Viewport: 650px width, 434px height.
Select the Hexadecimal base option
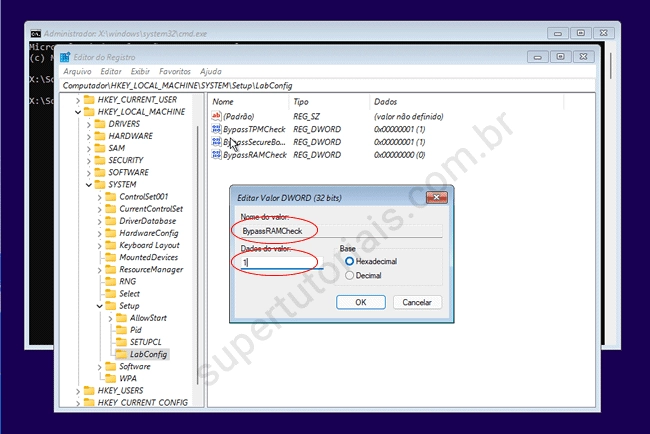pyautogui.click(x=349, y=261)
